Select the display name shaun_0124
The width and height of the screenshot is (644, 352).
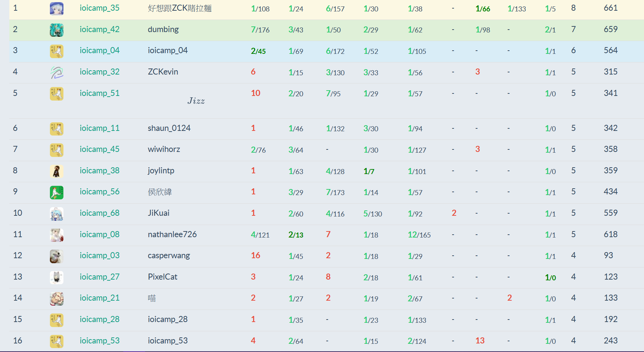(169, 128)
